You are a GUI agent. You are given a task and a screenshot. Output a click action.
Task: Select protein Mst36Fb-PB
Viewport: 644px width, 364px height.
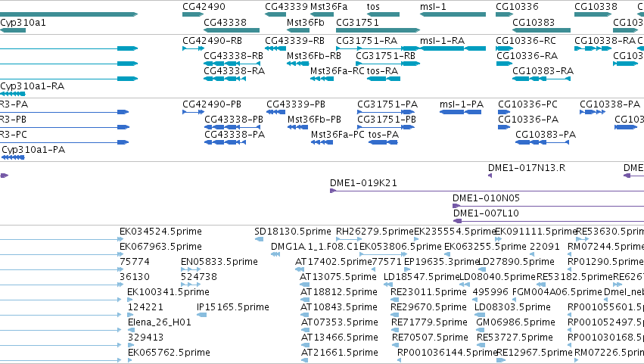(314, 120)
